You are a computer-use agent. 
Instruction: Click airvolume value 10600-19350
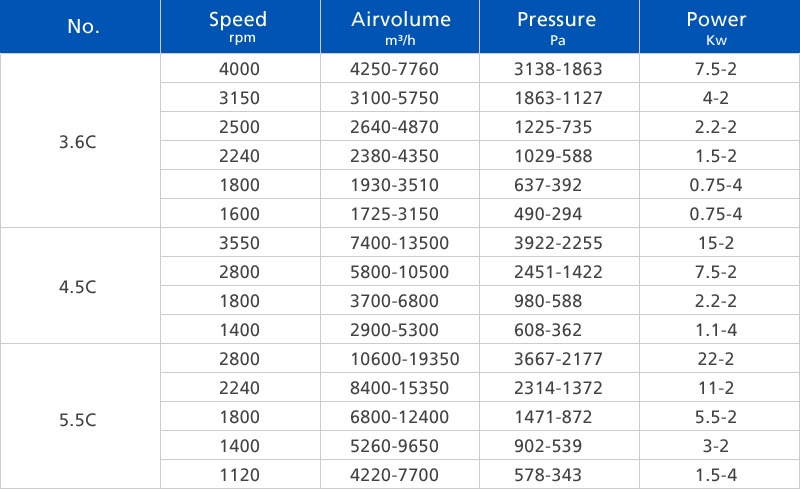click(x=400, y=359)
